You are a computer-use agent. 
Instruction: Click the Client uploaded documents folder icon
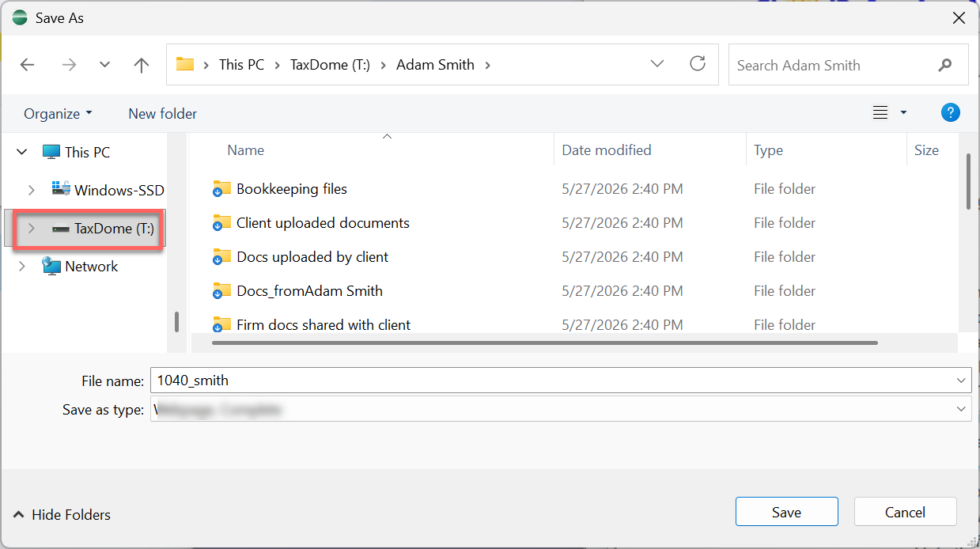point(221,223)
